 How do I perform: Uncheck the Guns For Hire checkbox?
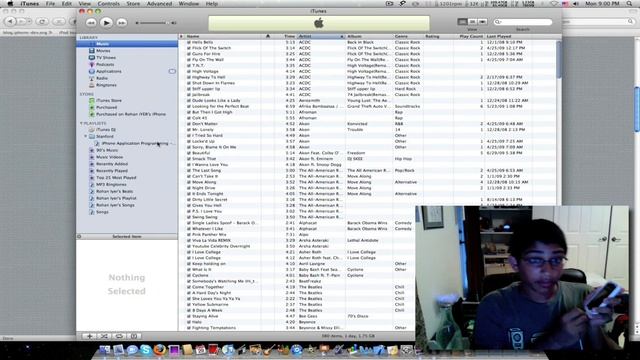click(189, 54)
